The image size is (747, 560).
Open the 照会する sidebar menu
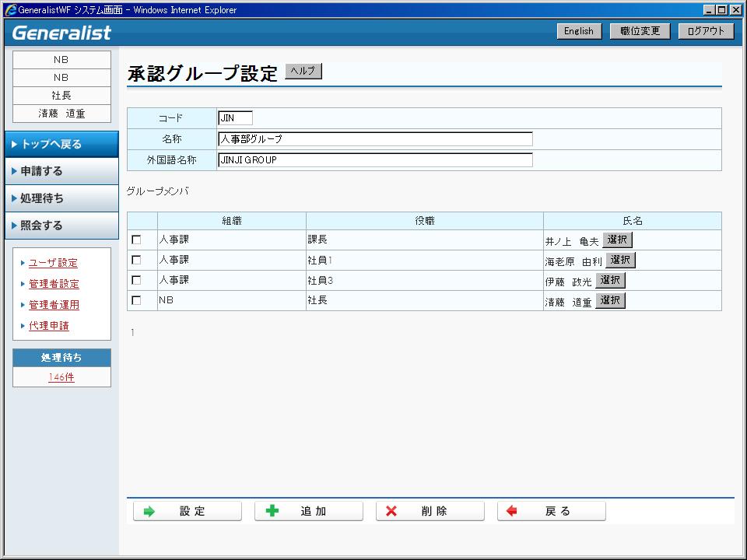coord(61,226)
